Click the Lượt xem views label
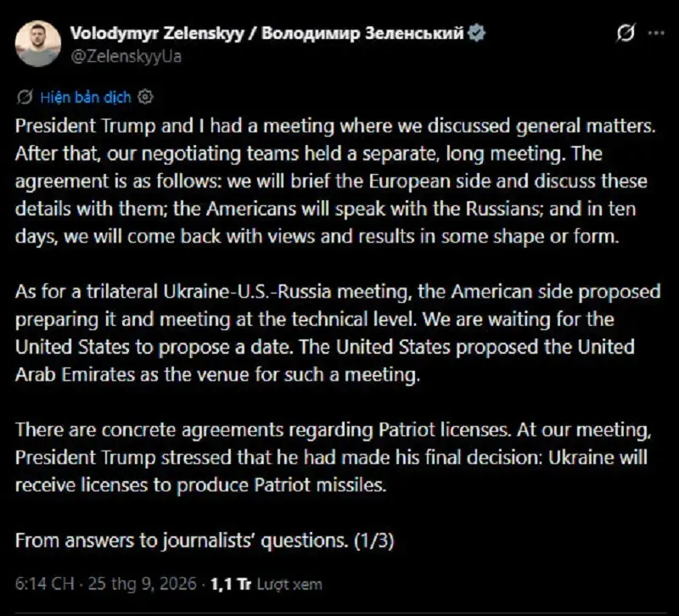679x616 pixels. tap(289, 585)
